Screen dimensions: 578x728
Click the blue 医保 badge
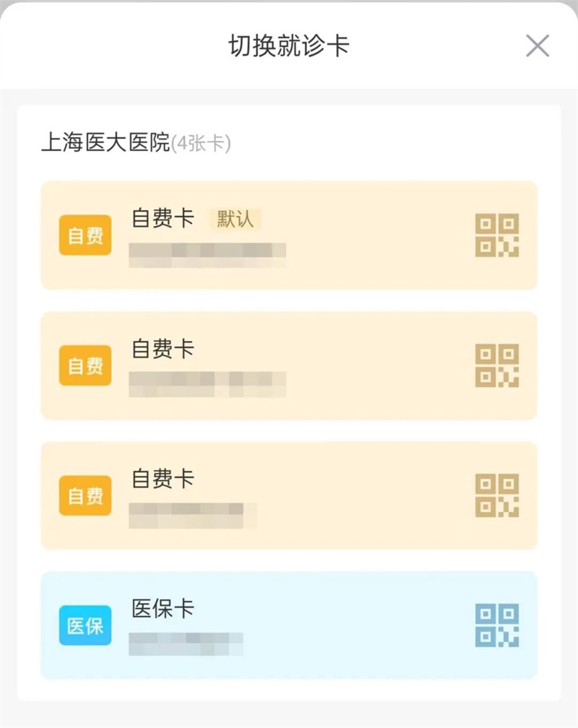(85, 625)
